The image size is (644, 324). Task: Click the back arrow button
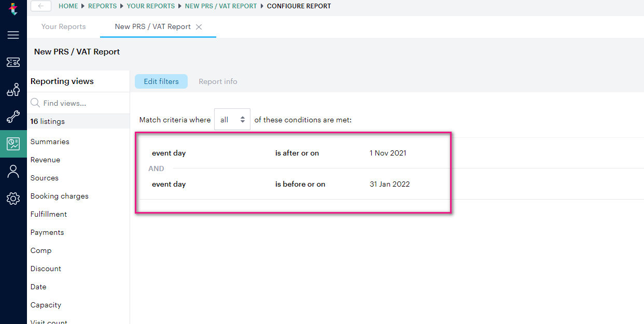(40, 6)
